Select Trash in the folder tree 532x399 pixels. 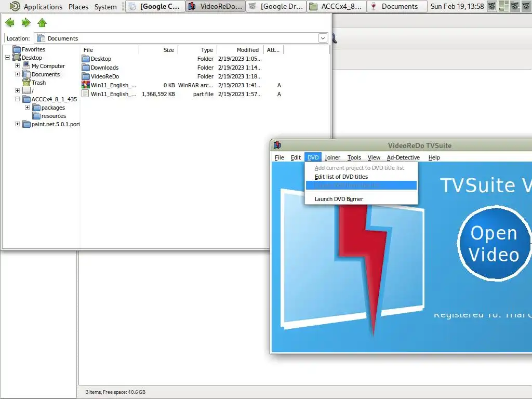tap(38, 83)
